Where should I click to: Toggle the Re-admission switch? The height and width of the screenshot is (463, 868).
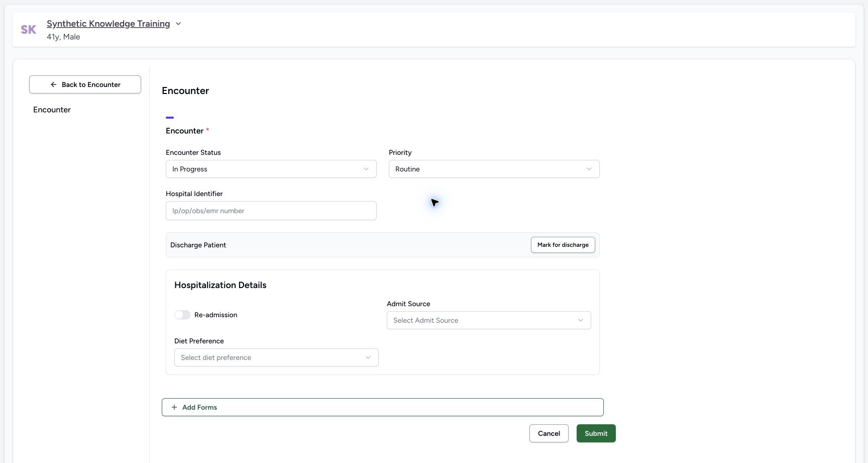click(x=182, y=315)
